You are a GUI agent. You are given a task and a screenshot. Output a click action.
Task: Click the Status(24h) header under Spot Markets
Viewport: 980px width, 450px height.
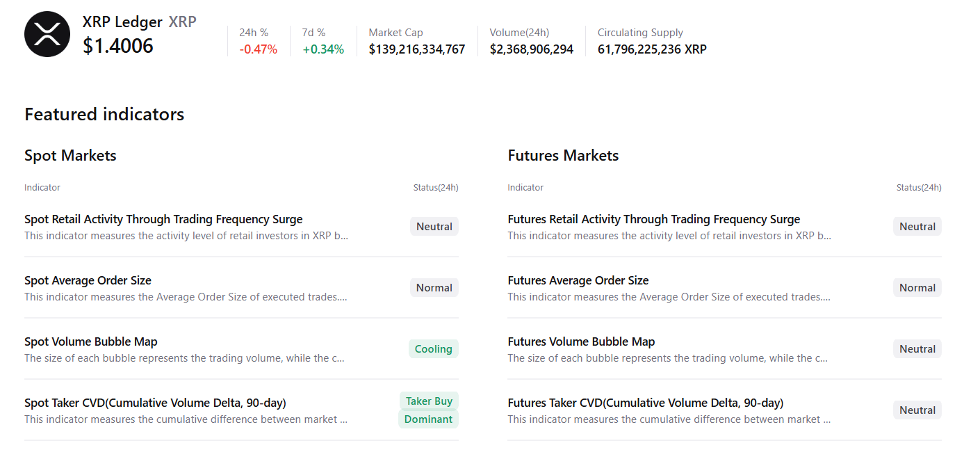point(436,188)
